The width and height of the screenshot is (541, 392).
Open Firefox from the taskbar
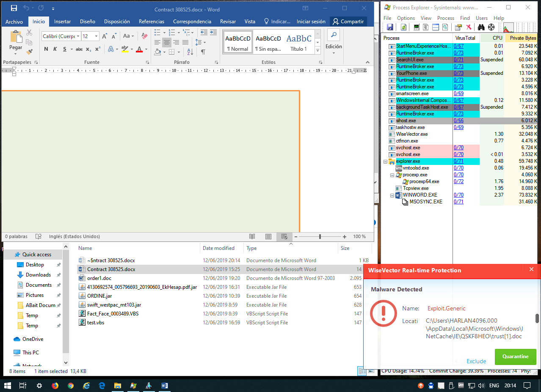(55, 385)
